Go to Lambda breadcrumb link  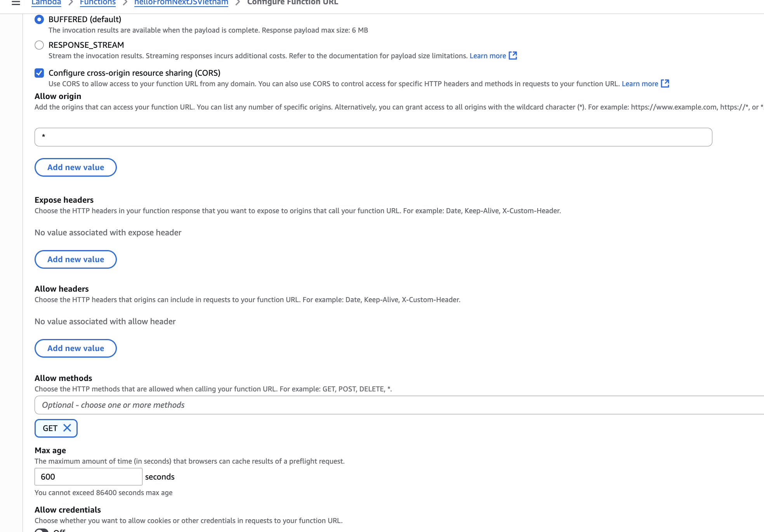[x=46, y=3]
